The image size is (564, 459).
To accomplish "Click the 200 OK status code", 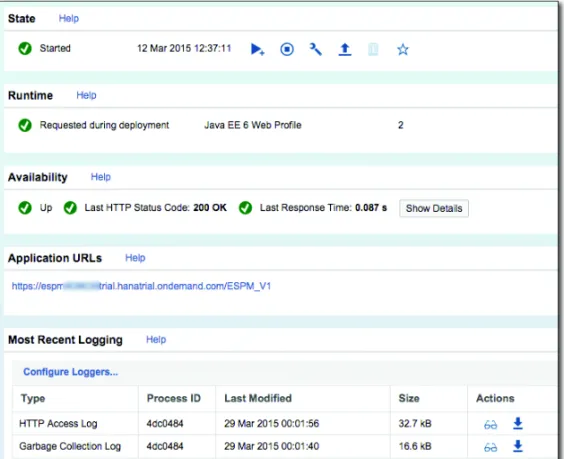I will [210, 208].
